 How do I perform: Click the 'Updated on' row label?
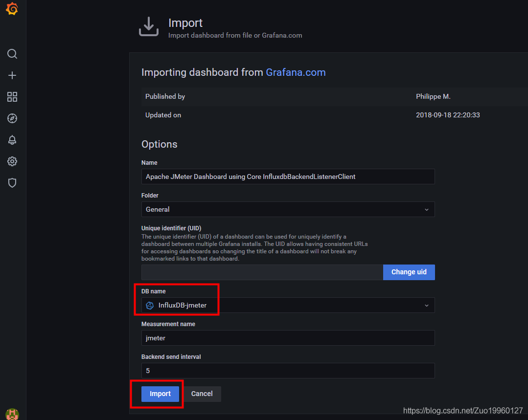click(163, 115)
